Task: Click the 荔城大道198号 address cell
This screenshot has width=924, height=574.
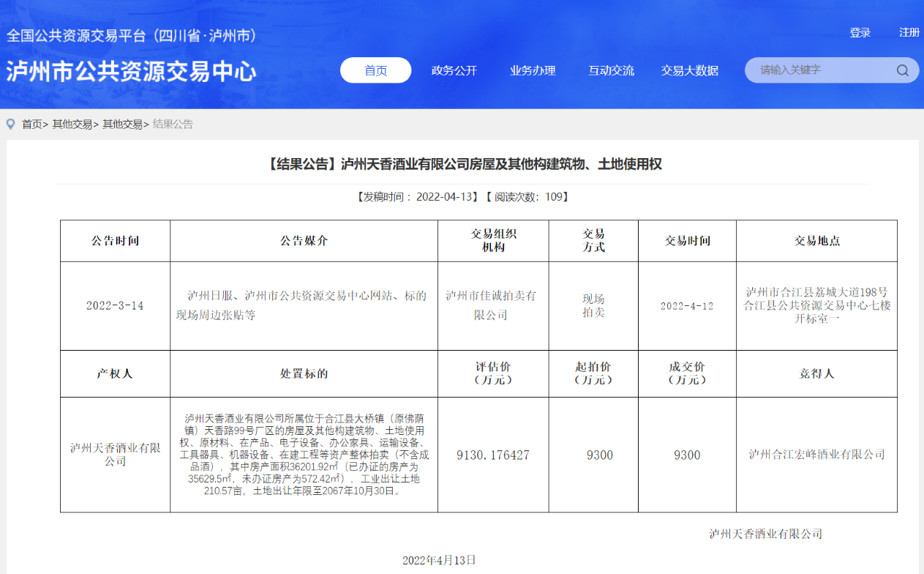Action: [x=817, y=306]
